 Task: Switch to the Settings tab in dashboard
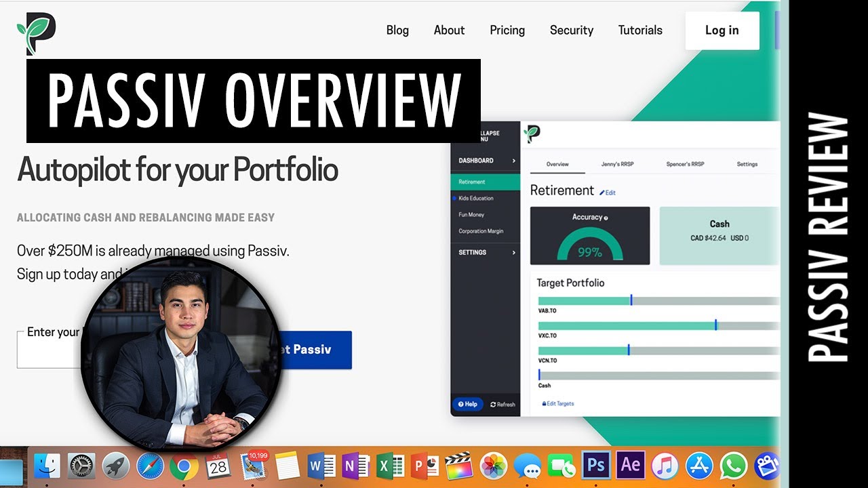pyautogui.click(x=747, y=164)
